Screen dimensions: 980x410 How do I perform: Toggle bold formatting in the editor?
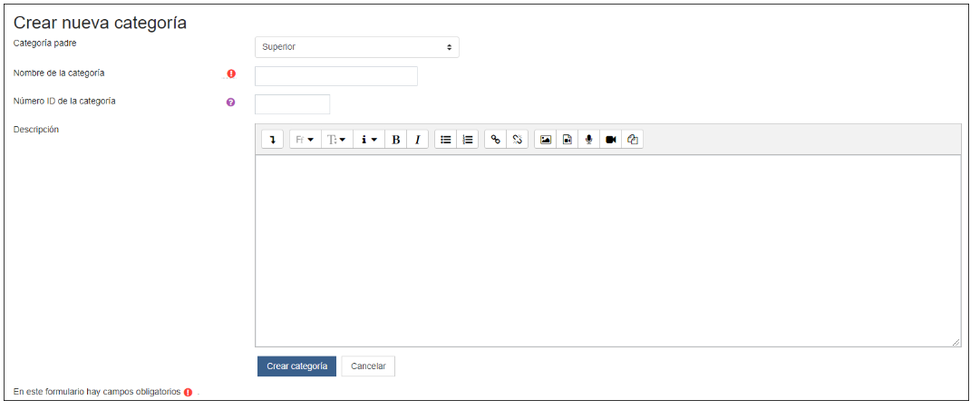(395, 140)
